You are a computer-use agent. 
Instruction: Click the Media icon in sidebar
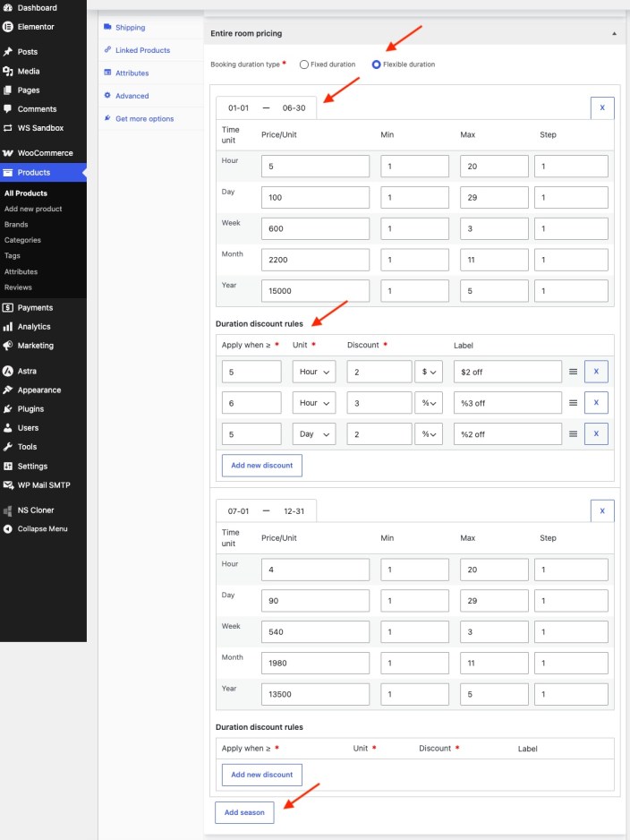tap(7, 72)
